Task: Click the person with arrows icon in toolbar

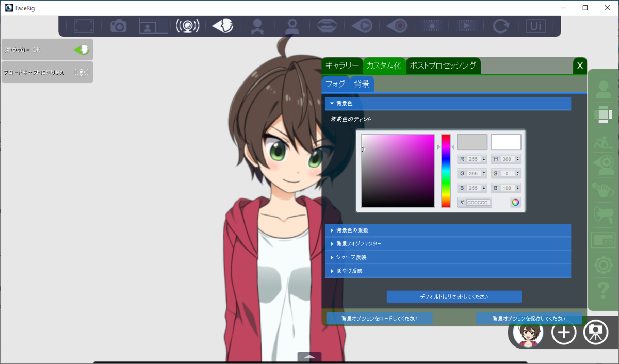Action: tap(256, 26)
